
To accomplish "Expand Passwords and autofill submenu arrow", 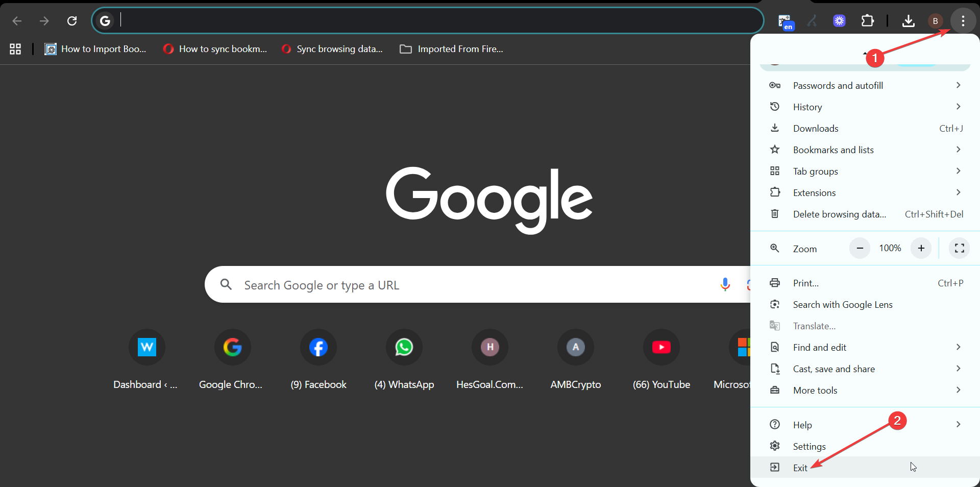I will tap(958, 85).
